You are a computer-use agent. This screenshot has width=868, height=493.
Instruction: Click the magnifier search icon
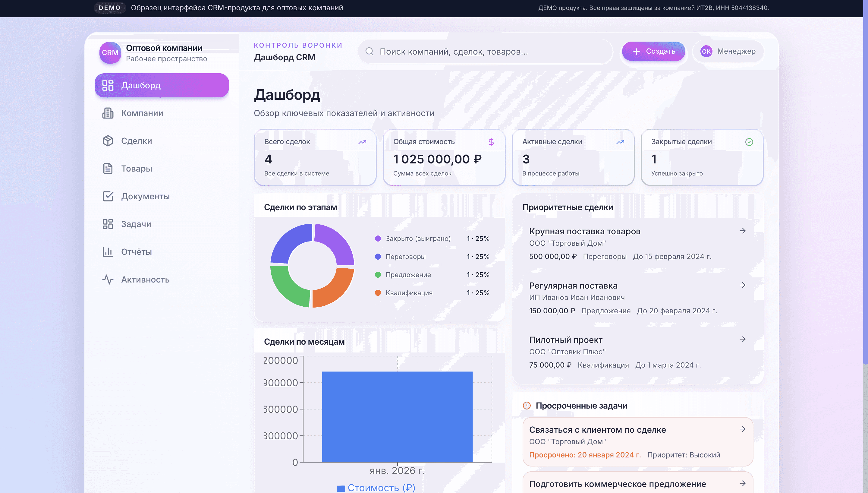click(369, 52)
